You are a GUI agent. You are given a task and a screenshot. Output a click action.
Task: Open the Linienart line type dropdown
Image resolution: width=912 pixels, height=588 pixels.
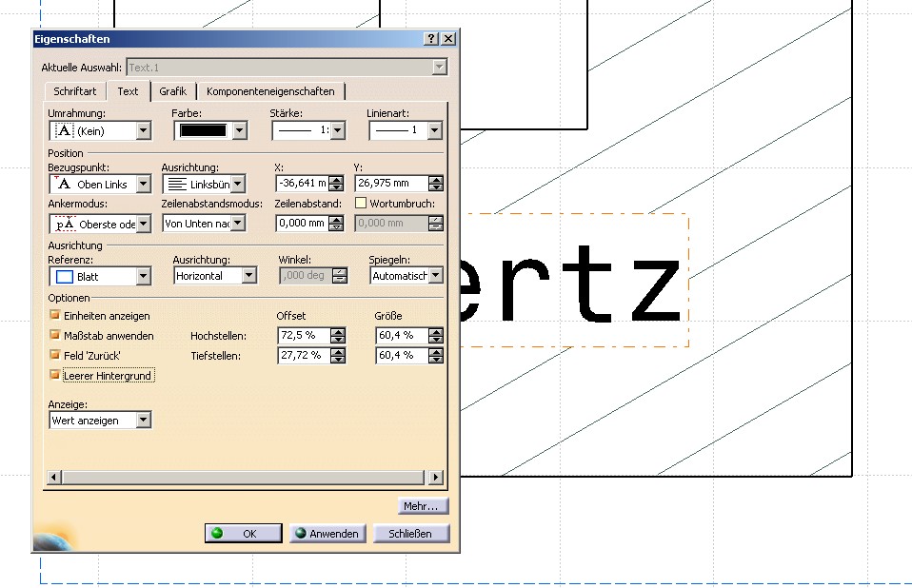[434, 130]
